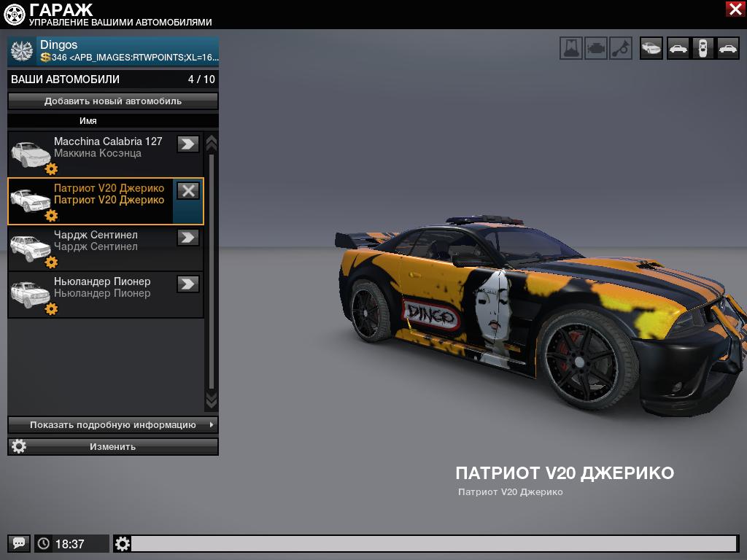
Task: Click the engine sound icon
Action: [x=596, y=49]
